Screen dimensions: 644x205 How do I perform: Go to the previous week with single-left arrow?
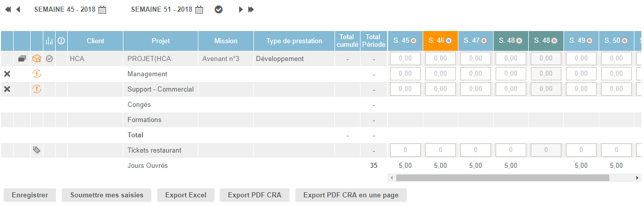[18, 10]
